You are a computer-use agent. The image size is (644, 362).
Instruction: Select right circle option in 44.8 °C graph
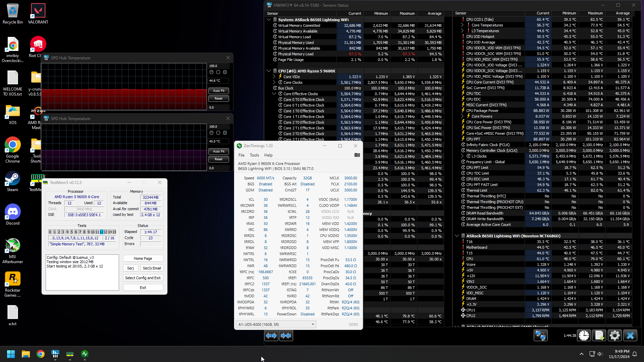(225, 72)
